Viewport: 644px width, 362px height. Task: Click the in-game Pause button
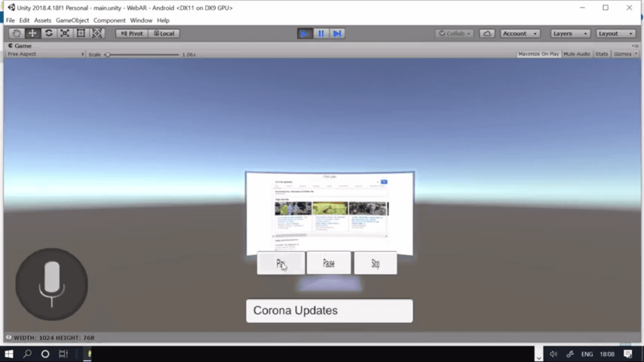coord(329,263)
